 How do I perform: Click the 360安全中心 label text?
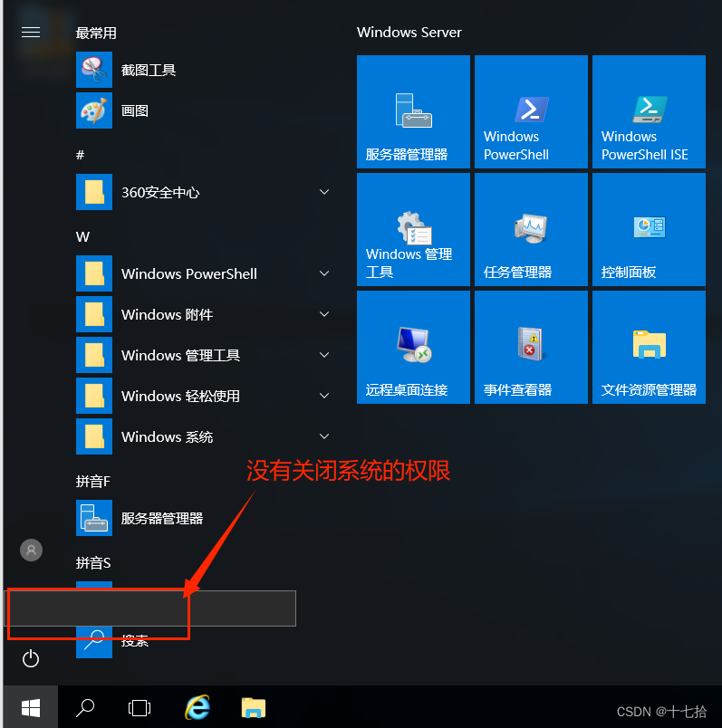[160, 192]
